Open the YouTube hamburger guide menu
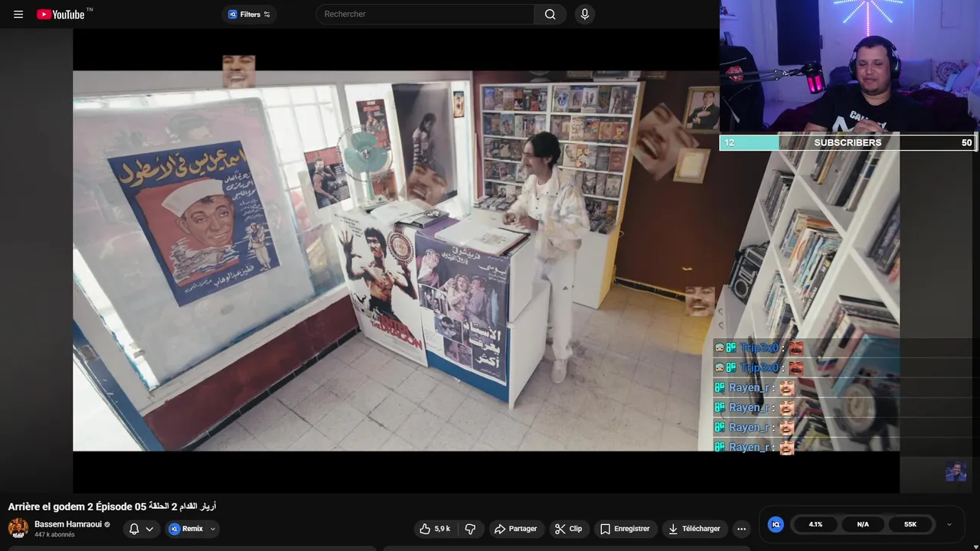 tap(18, 14)
